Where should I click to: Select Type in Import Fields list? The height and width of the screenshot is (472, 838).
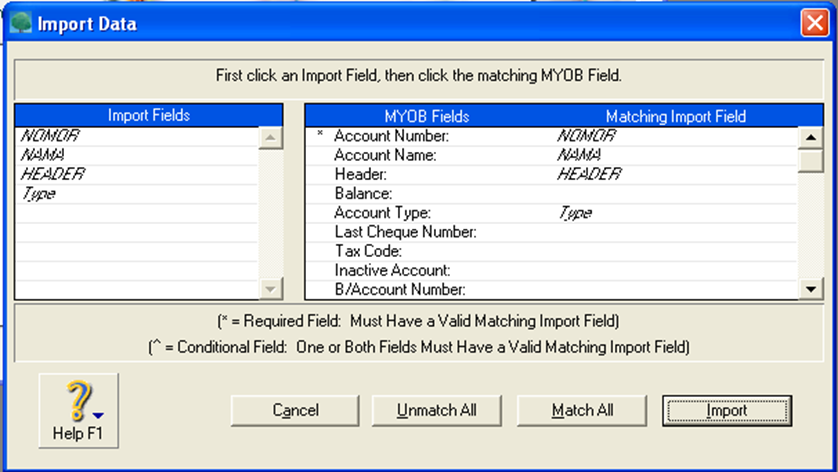pos(38,194)
